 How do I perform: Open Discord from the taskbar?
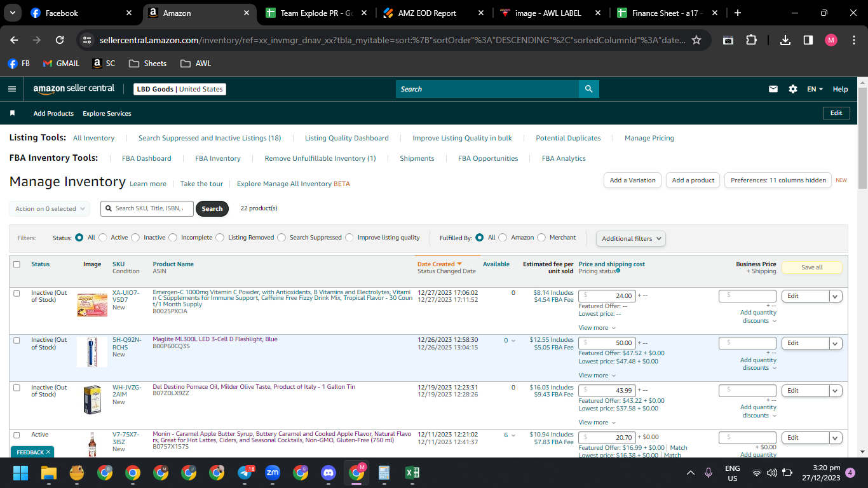pyautogui.click(x=329, y=473)
